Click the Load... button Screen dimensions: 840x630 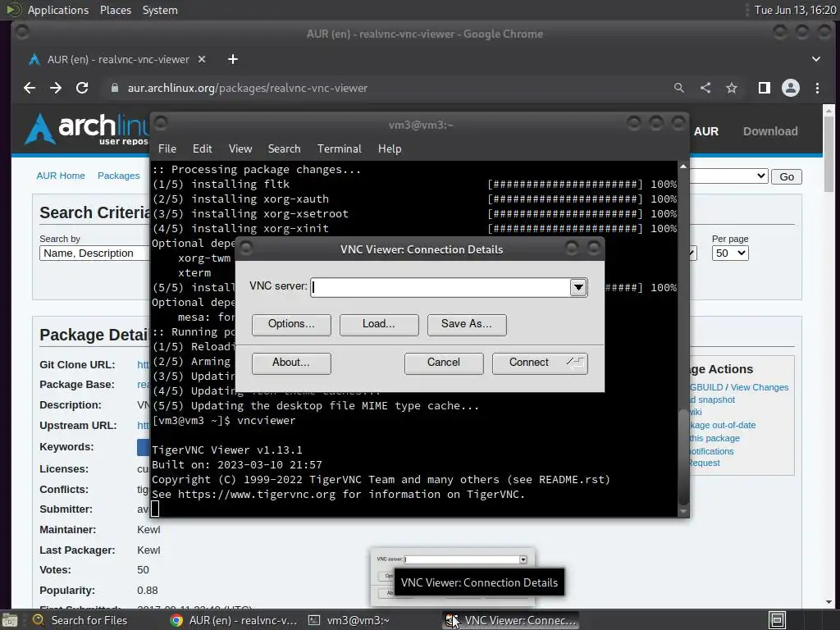coord(379,325)
